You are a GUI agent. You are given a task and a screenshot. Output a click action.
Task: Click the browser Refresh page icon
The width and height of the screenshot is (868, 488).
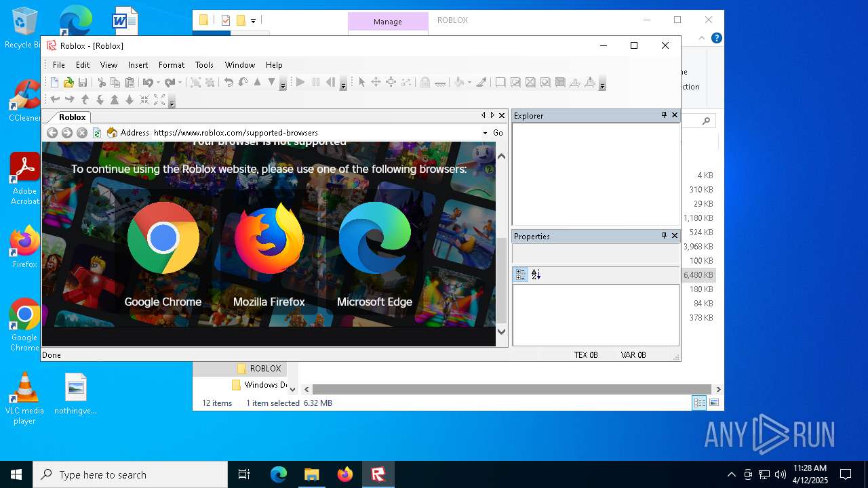(97, 133)
